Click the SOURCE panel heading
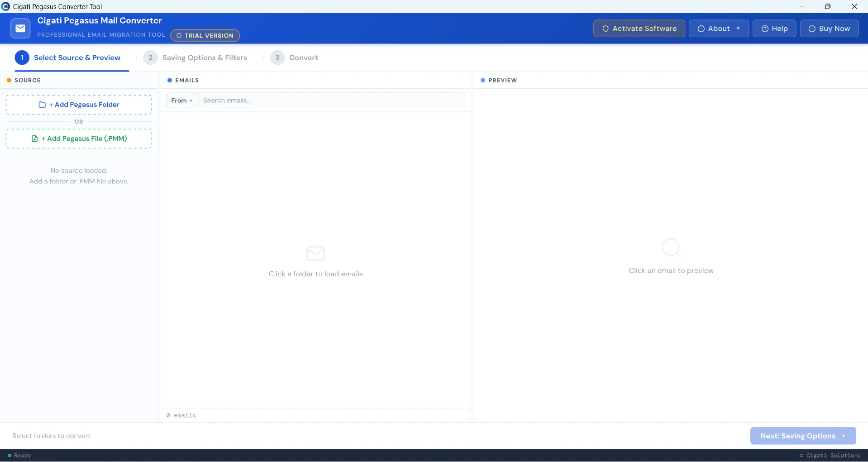The image size is (868, 462). (x=28, y=80)
